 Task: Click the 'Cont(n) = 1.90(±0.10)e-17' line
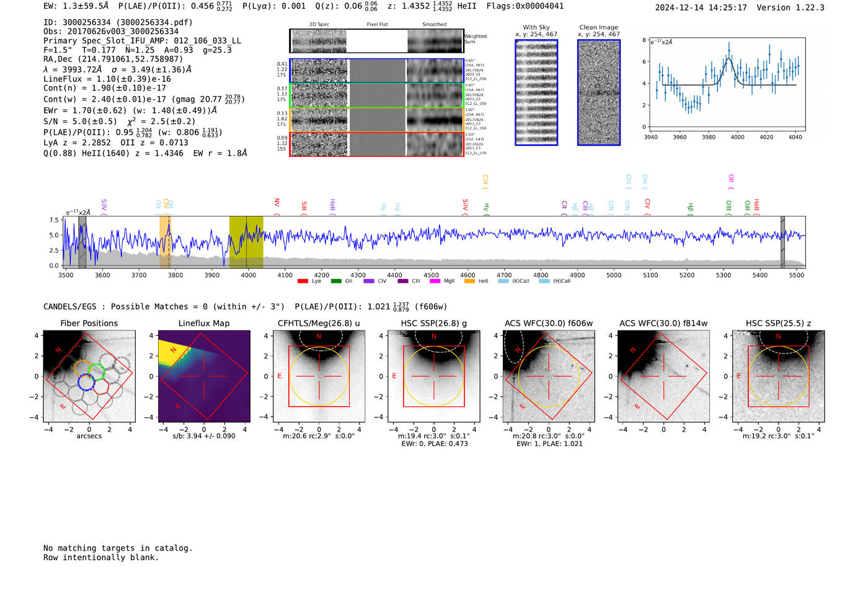(x=105, y=88)
